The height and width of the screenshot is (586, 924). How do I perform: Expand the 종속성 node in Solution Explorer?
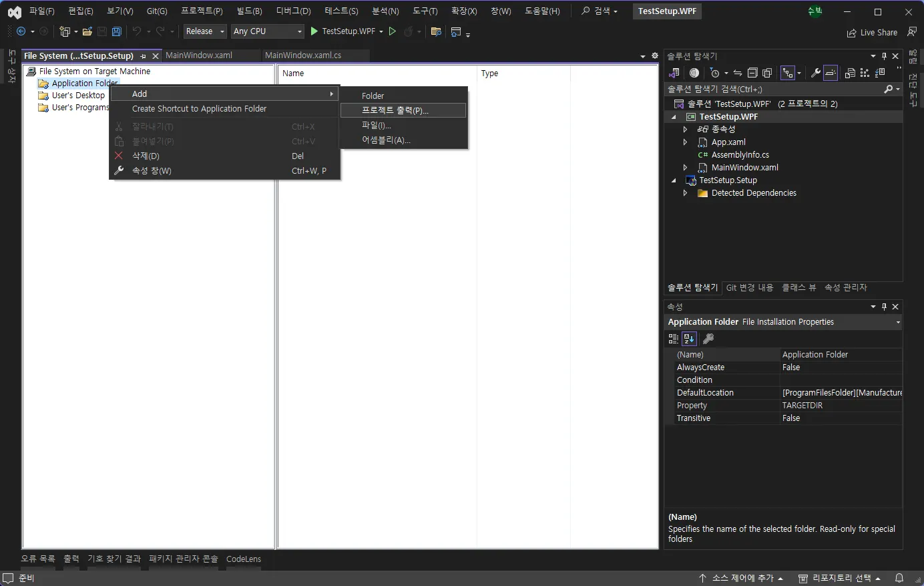(685, 130)
